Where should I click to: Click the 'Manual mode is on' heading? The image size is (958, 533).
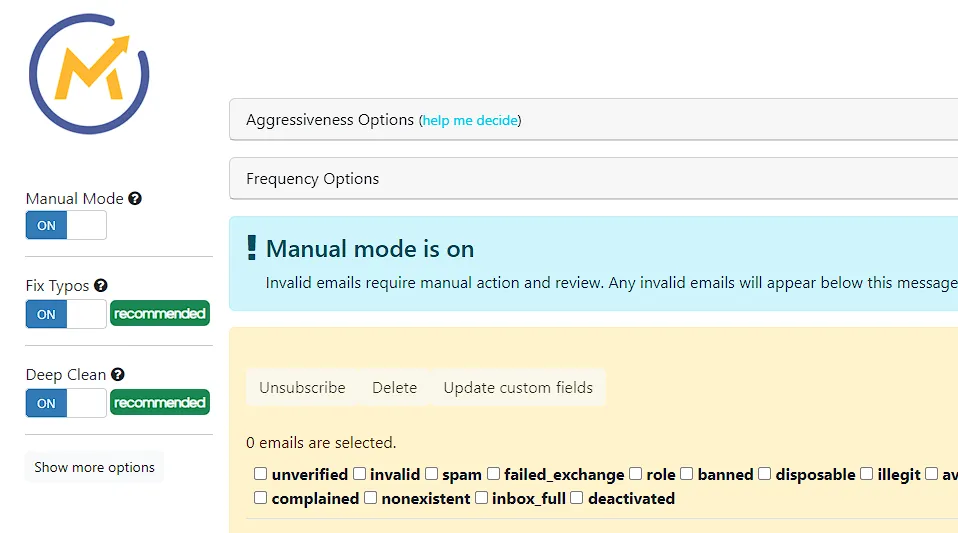tap(370, 249)
